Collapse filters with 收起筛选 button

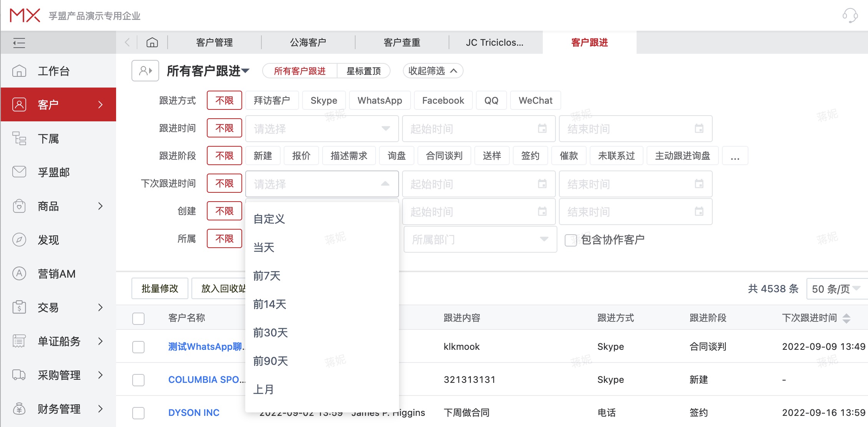433,71
